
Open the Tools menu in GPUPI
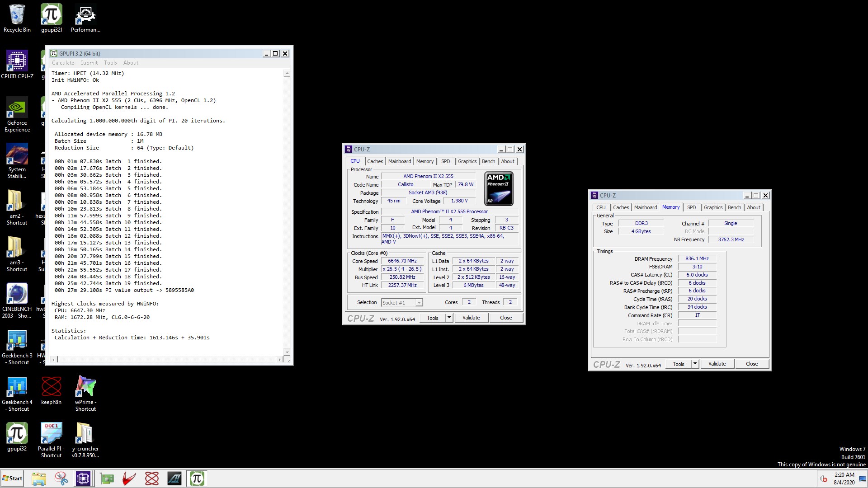coord(110,63)
